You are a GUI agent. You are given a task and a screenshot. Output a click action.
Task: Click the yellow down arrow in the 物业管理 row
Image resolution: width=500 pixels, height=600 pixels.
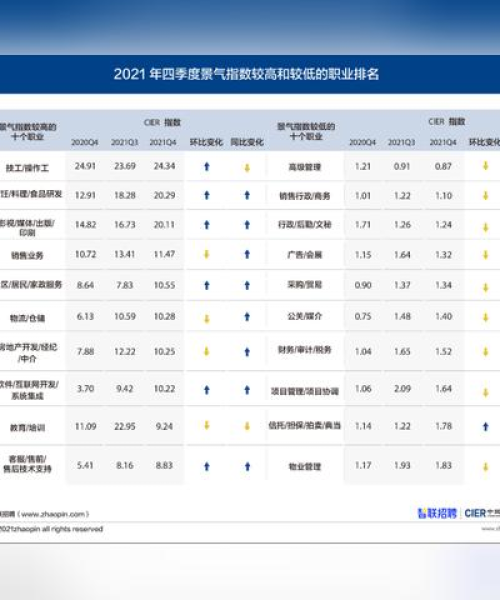[x=485, y=466]
